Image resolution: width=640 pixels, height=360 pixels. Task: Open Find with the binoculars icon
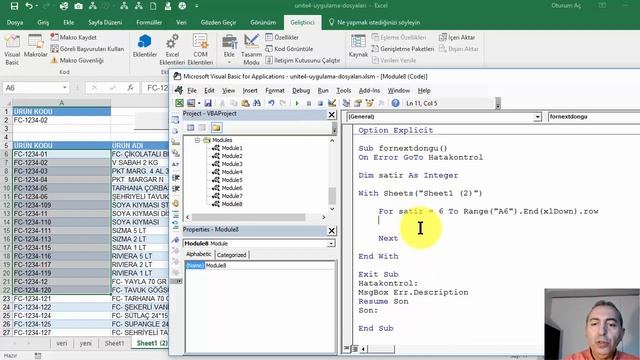[x=257, y=103]
